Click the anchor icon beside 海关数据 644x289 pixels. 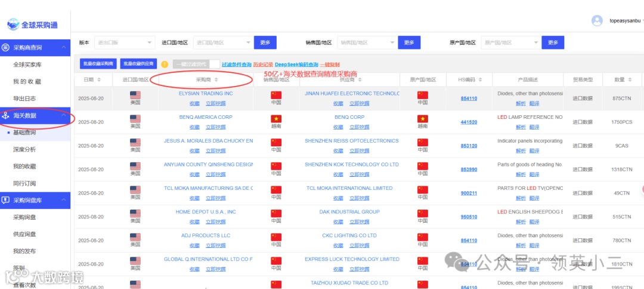point(6,115)
